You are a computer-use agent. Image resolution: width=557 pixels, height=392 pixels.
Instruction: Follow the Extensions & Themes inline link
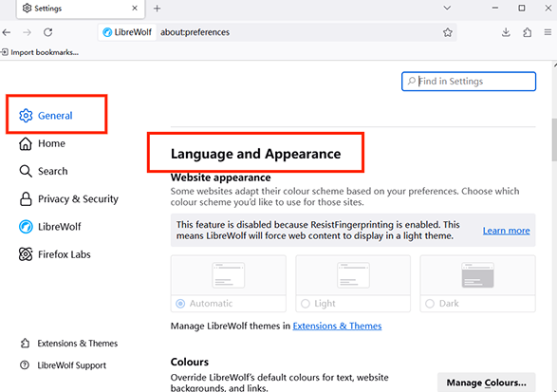pos(337,326)
